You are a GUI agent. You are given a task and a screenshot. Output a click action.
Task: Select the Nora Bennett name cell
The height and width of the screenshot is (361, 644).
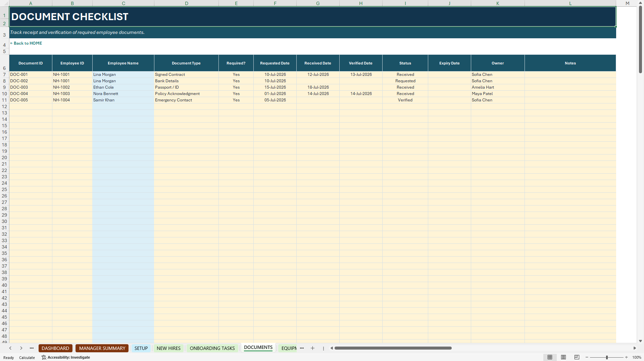tap(123, 94)
